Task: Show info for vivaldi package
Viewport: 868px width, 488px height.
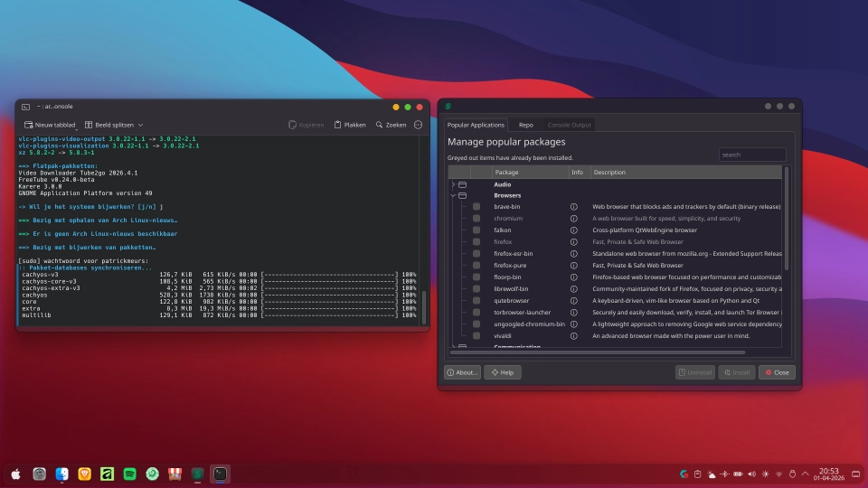Action: [x=574, y=336]
